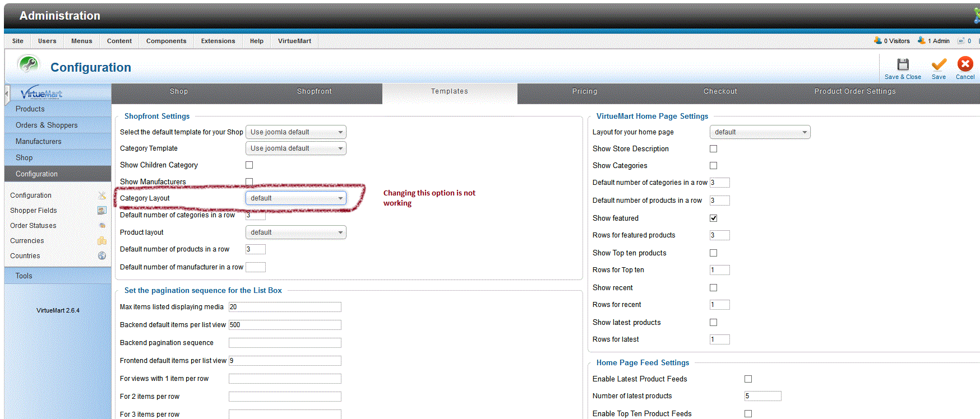The height and width of the screenshot is (419, 980).
Task: Click Number of latest products field
Action: [763, 396]
